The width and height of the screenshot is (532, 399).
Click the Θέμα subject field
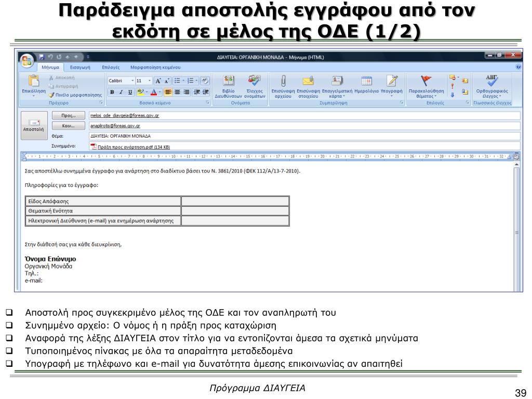click(304, 136)
